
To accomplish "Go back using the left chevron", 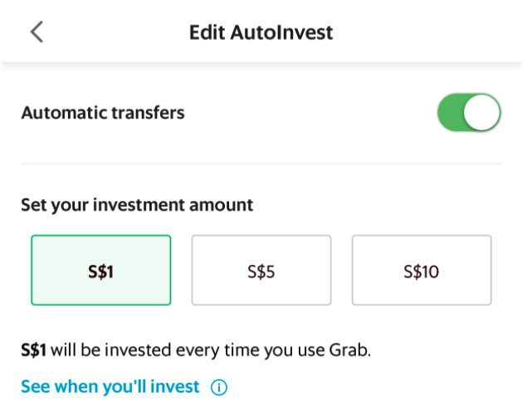I will [x=37, y=32].
